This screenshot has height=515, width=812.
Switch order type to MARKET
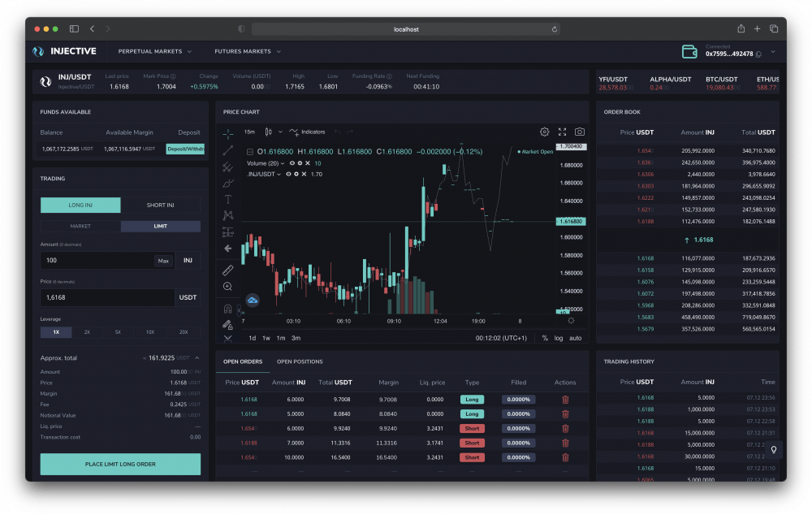point(80,227)
